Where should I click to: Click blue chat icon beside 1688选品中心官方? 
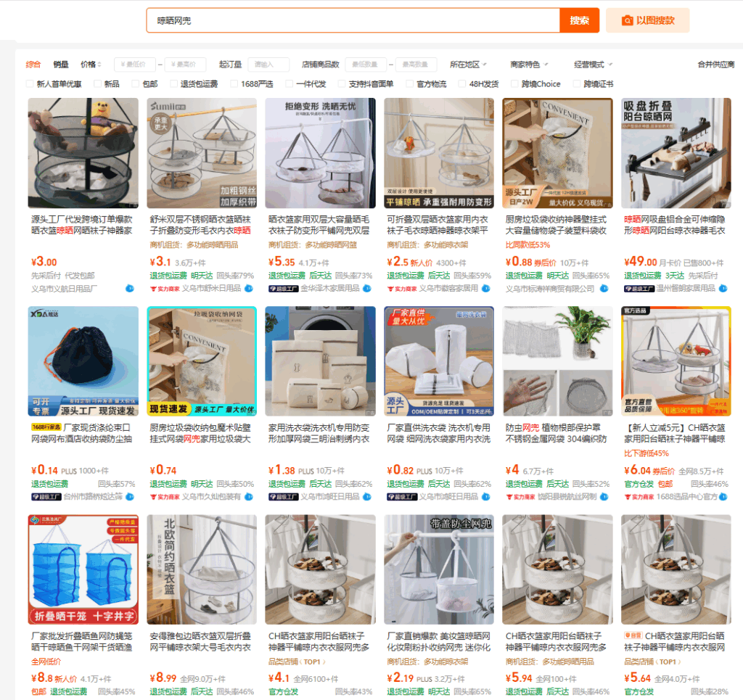[723, 497]
